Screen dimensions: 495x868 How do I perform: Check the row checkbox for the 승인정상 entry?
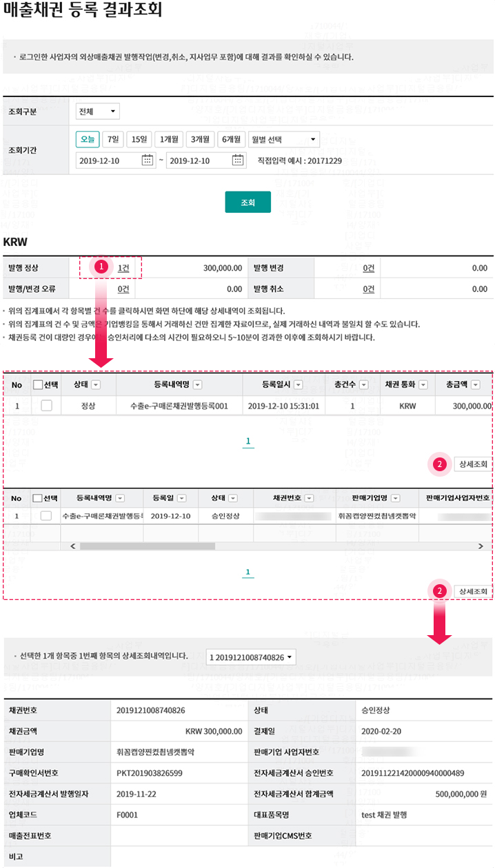[x=46, y=515]
